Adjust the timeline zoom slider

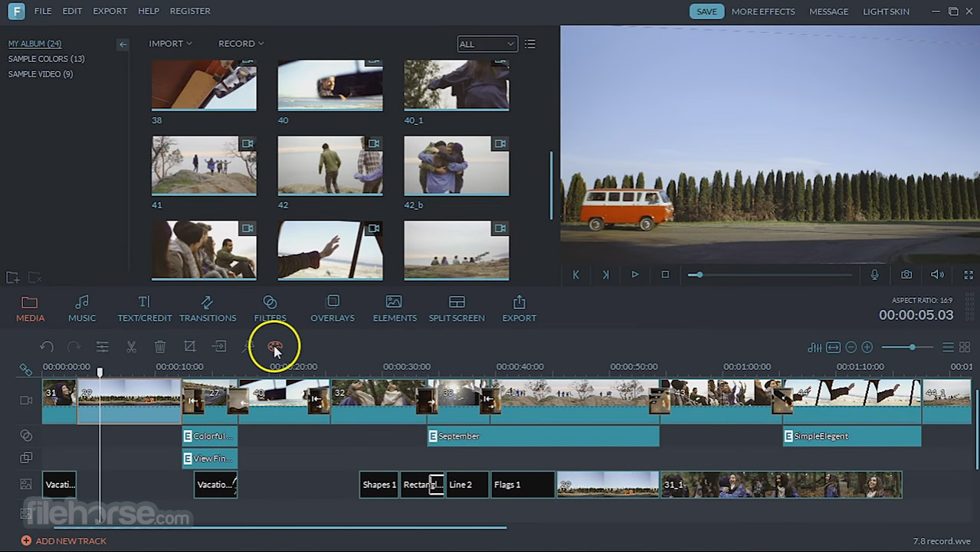click(x=913, y=346)
